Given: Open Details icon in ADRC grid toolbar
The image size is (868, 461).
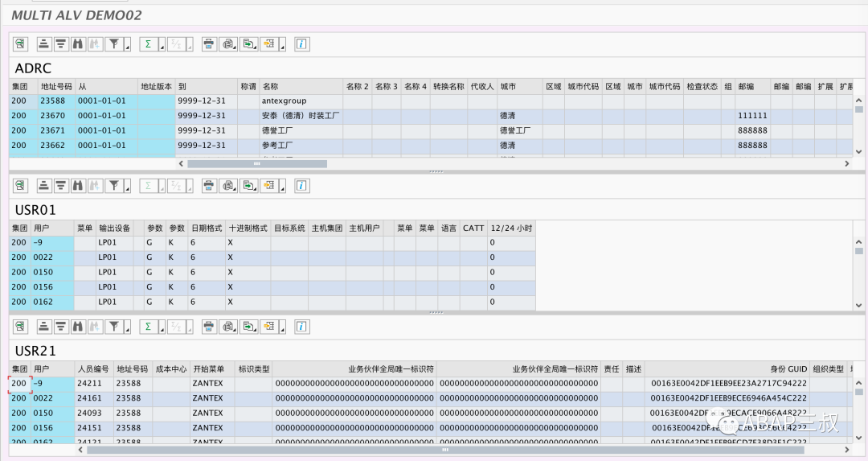Looking at the screenshot, I should click(x=20, y=43).
